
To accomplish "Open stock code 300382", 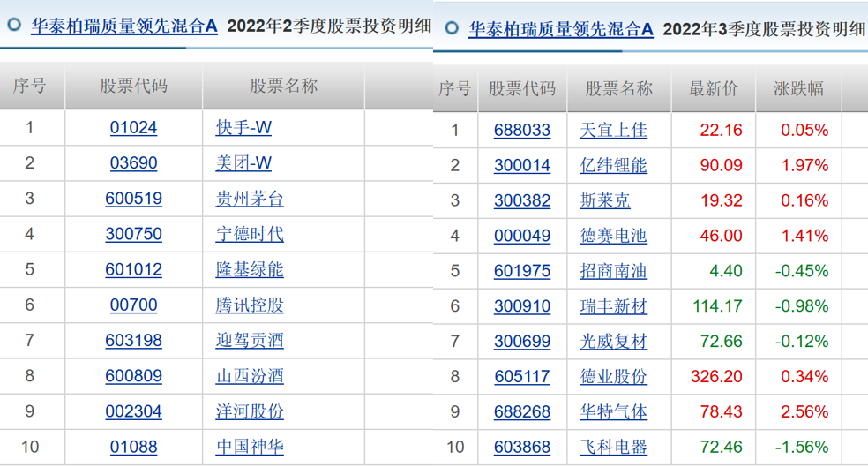I will point(522,200).
